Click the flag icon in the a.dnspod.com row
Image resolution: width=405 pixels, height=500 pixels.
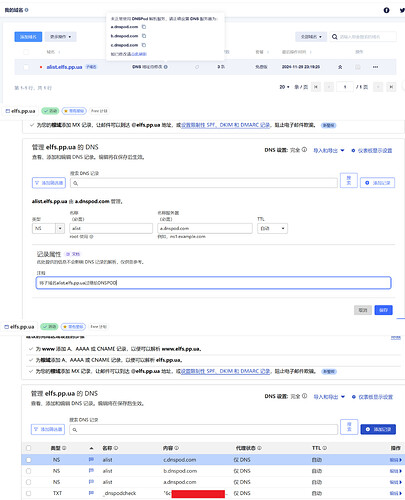point(91,482)
